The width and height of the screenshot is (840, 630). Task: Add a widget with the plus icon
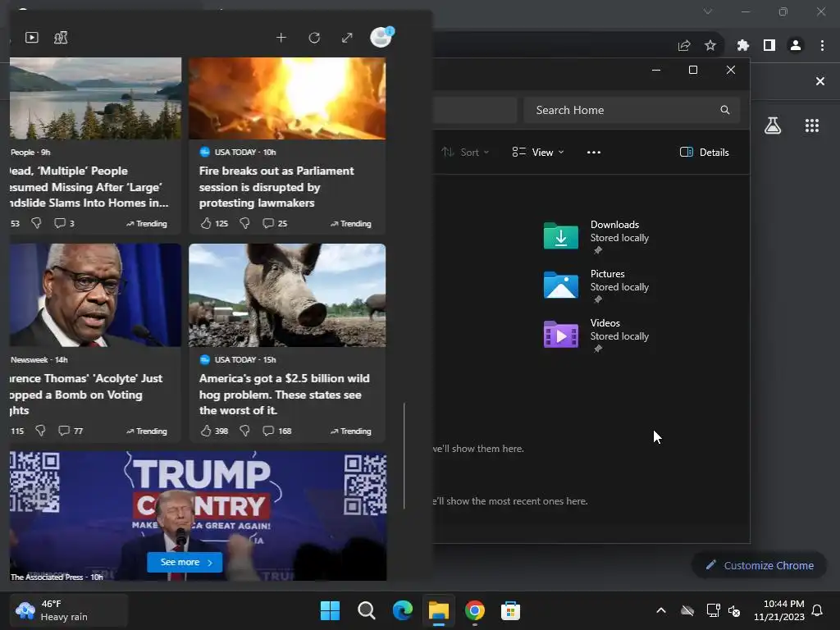coord(281,38)
